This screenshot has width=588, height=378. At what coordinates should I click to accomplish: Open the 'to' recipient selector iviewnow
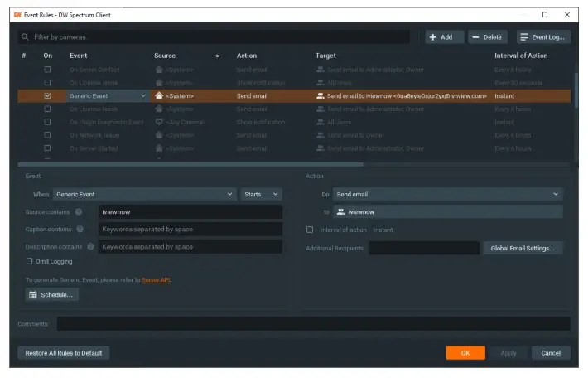click(448, 211)
